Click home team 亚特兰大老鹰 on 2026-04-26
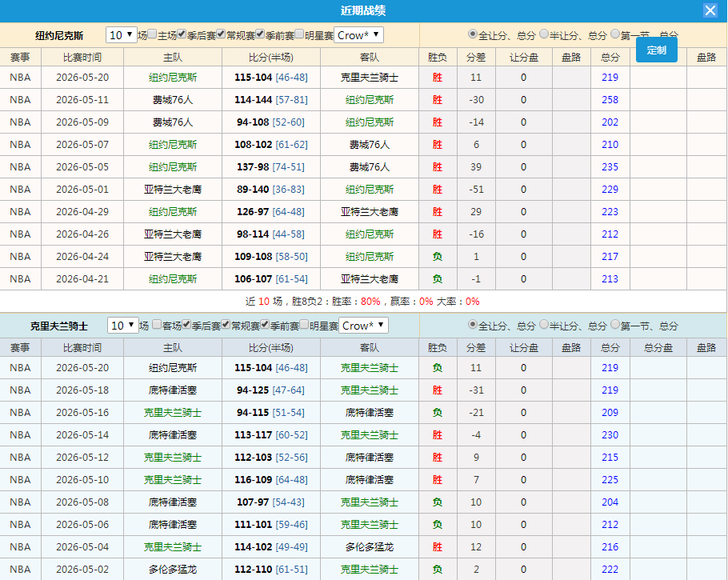 point(172,234)
